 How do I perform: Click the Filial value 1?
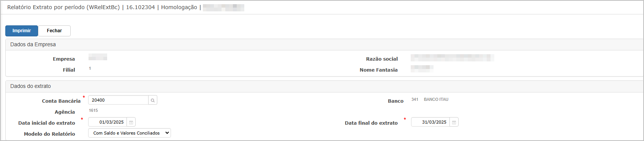point(90,68)
